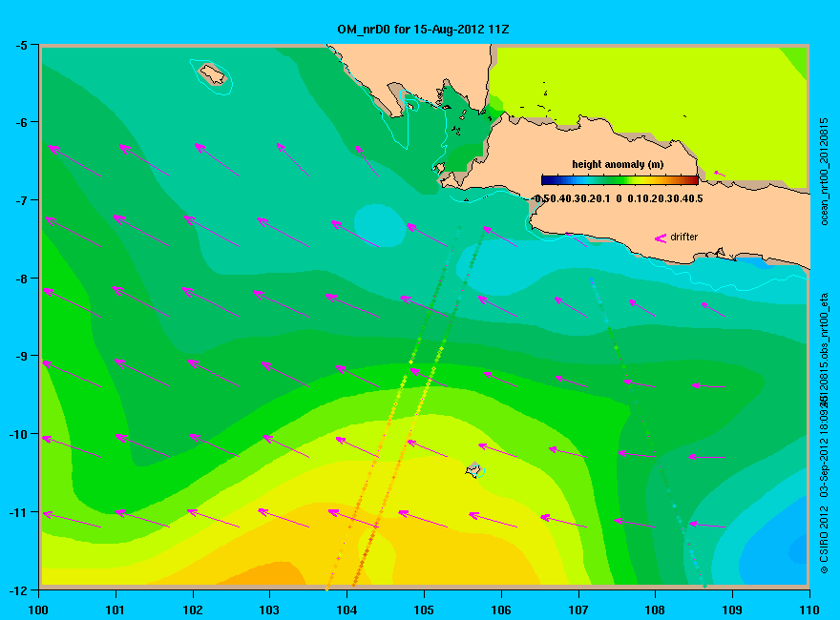
Task: Click the x-axis label 105
Action: pos(424,610)
